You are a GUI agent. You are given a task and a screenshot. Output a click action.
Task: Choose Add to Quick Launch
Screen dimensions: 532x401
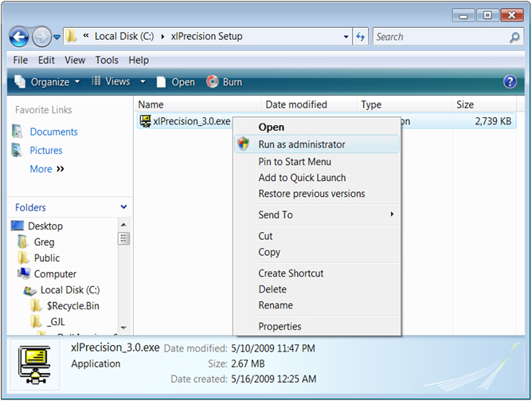pos(317,178)
